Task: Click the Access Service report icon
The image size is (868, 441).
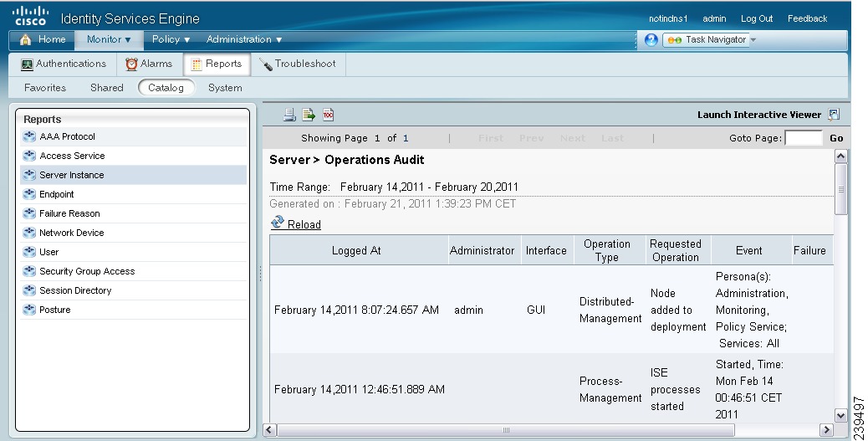Action: point(30,156)
